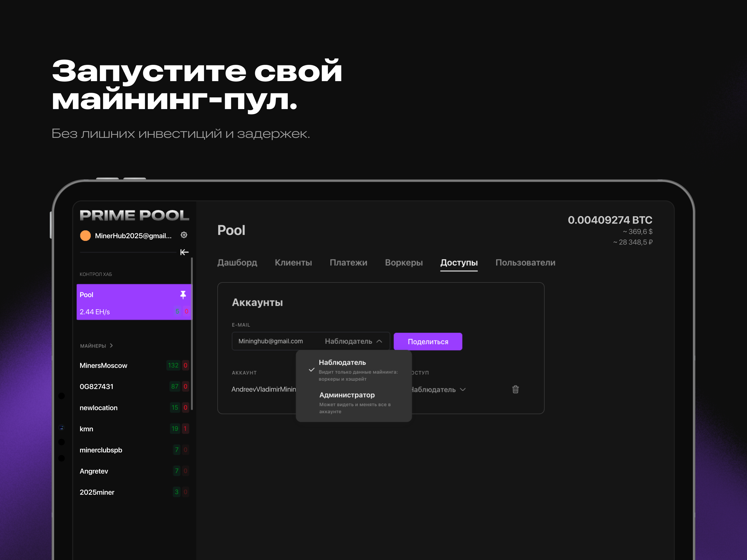Open MinersMoscow miner in sidebar
Viewport: 747px width, 560px height.
(x=134, y=365)
